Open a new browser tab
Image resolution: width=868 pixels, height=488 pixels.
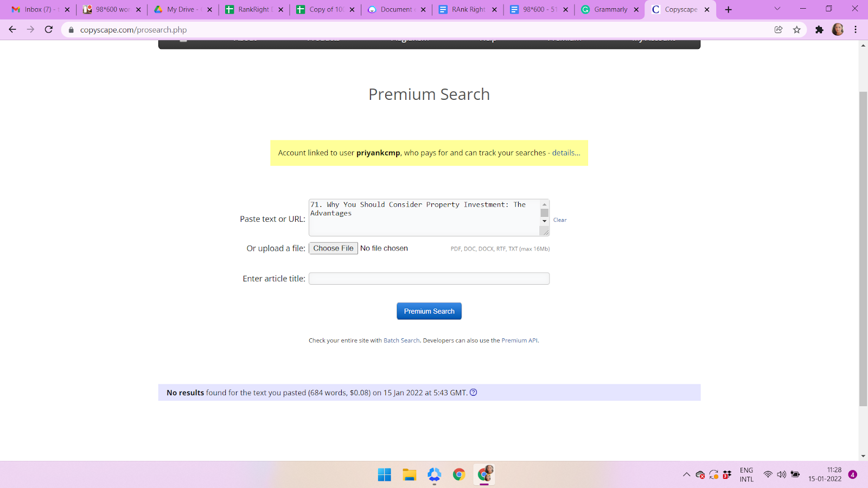(x=729, y=9)
